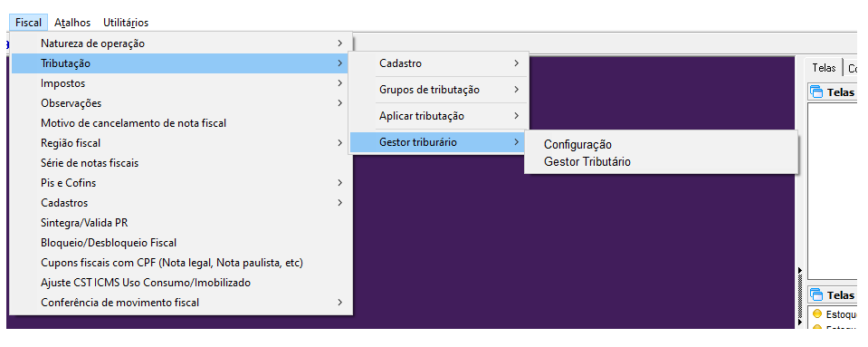The width and height of the screenshot is (868, 347).
Task: Open Impostos submenu entry
Action: (x=181, y=83)
